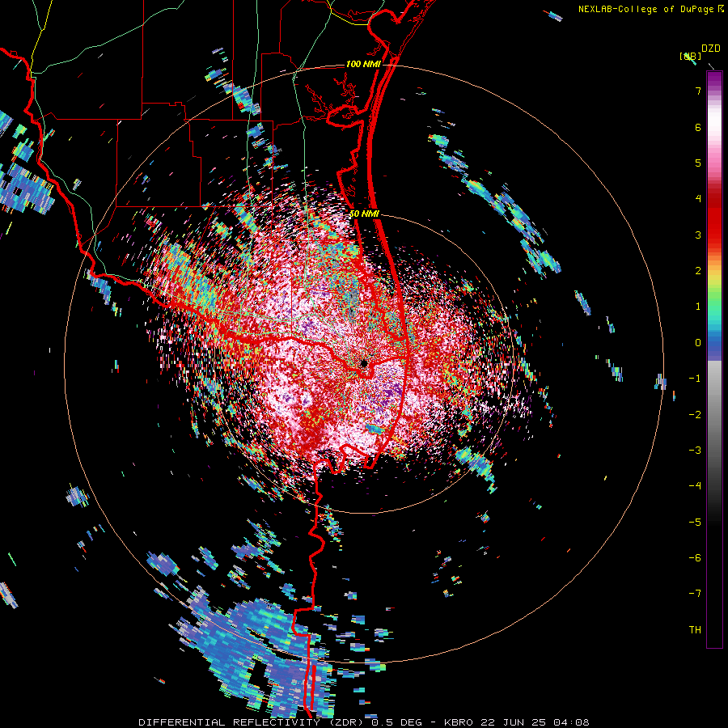Click the [dB] unit label
The image size is (728, 728).
[691, 56]
